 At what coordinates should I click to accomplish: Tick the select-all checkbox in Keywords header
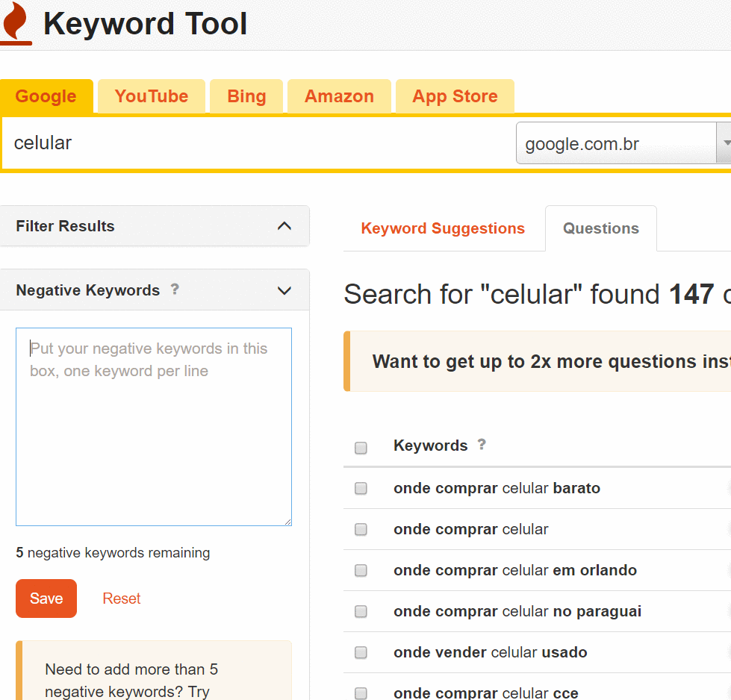tap(361, 448)
